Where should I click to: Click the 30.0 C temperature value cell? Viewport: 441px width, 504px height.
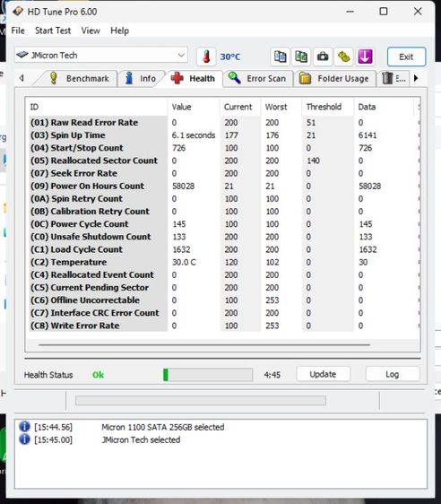[x=184, y=262]
